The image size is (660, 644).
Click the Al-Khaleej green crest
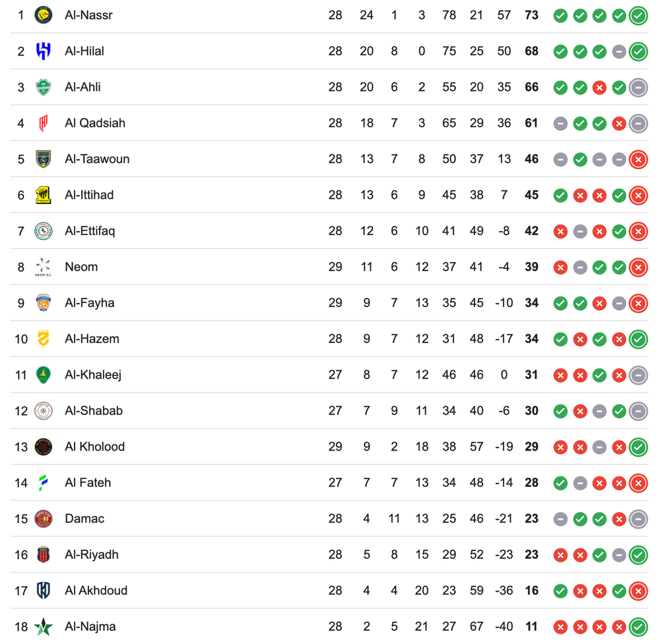pyautogui.click(x=44, y=375)
